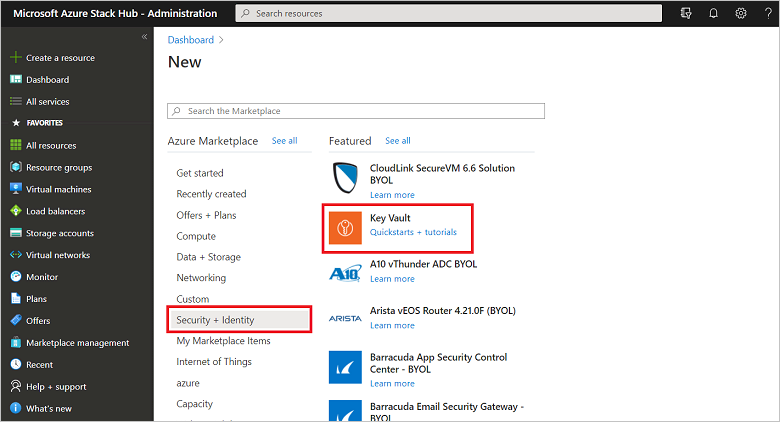Open the Create a resource option
780x422 pixels.
tap(60, 58)
